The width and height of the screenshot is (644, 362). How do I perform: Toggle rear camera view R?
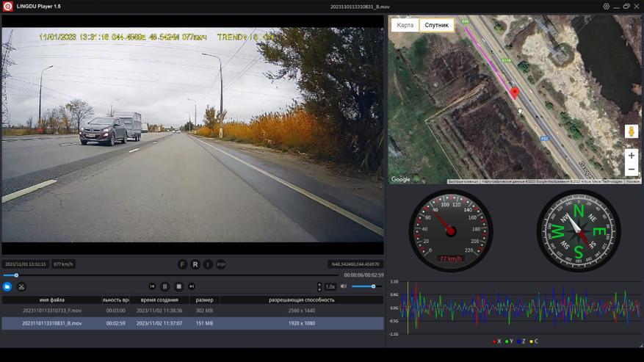tap(195, 264)
